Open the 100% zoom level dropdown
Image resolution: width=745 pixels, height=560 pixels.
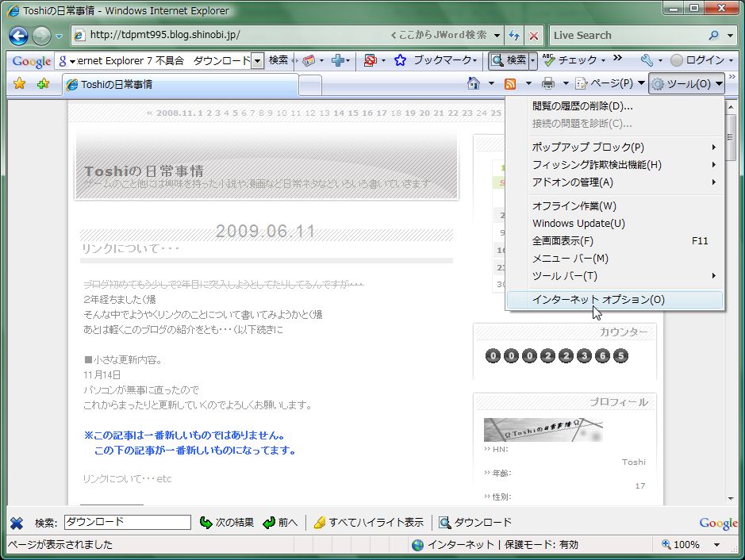[x=716, y=545]
